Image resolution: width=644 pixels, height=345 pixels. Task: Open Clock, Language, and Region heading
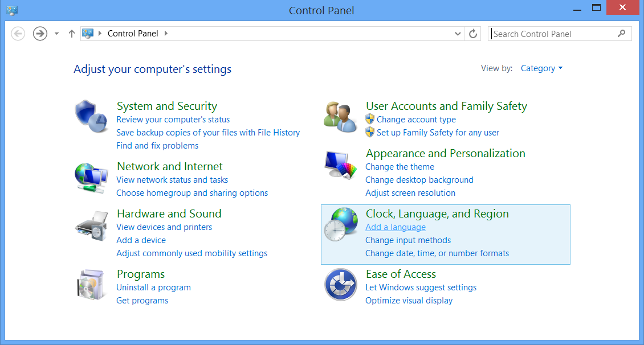[x=437, y=213]
